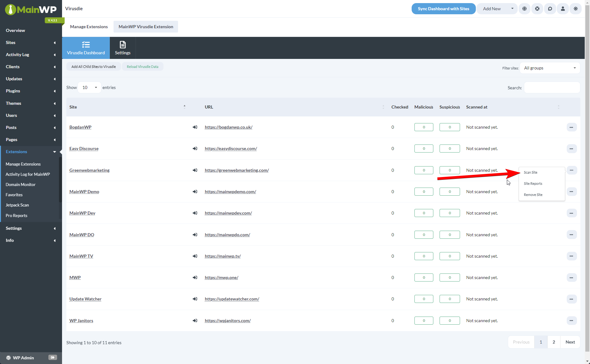Open actions menu for WP Janitors row

point(571,321)
